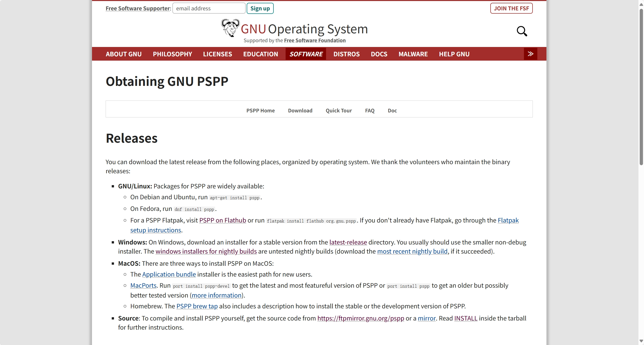Visit PSPP on Flathub
The width and height of the screenshot is (644, 345).
point(222,220)
